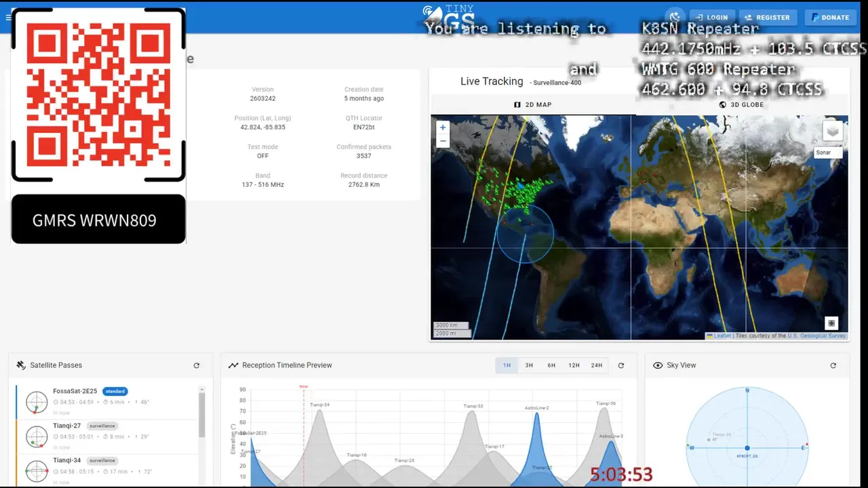868x488 pixels.
Task: Click the Satellite Passes satellite icon
Action: point(21,365)
